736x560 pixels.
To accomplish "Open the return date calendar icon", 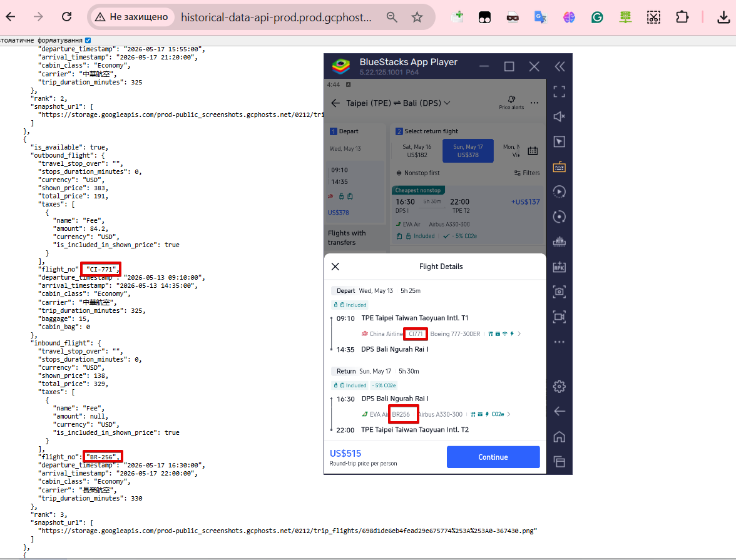I will (533, 151).
